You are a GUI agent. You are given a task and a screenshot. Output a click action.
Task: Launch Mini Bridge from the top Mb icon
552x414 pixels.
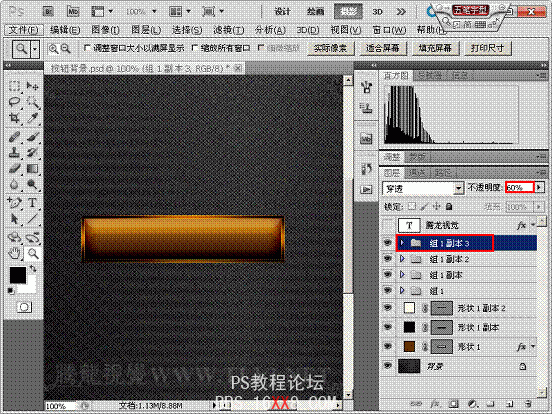point(73,11)
